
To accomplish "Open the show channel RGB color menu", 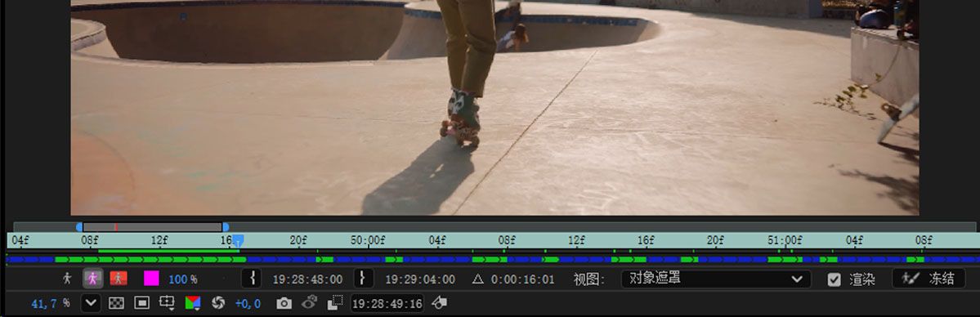I will pos(193,303).
